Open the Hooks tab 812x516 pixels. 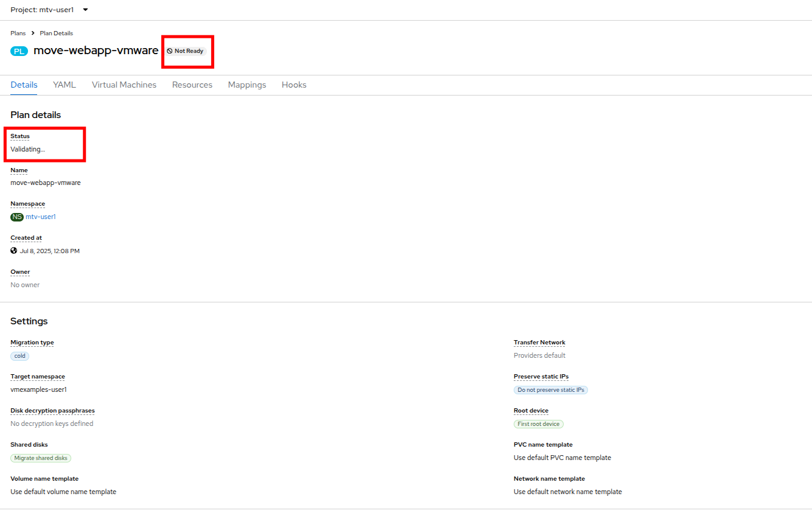tap(294, 85)
